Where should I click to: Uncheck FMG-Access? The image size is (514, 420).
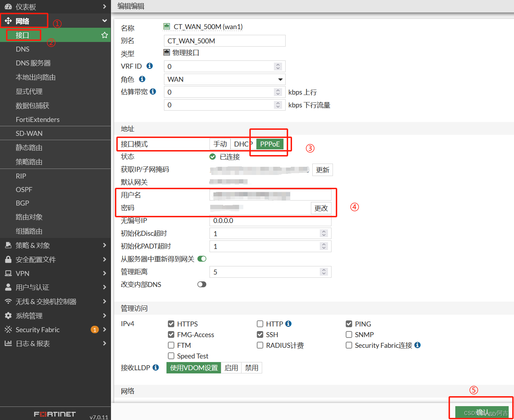171,334
